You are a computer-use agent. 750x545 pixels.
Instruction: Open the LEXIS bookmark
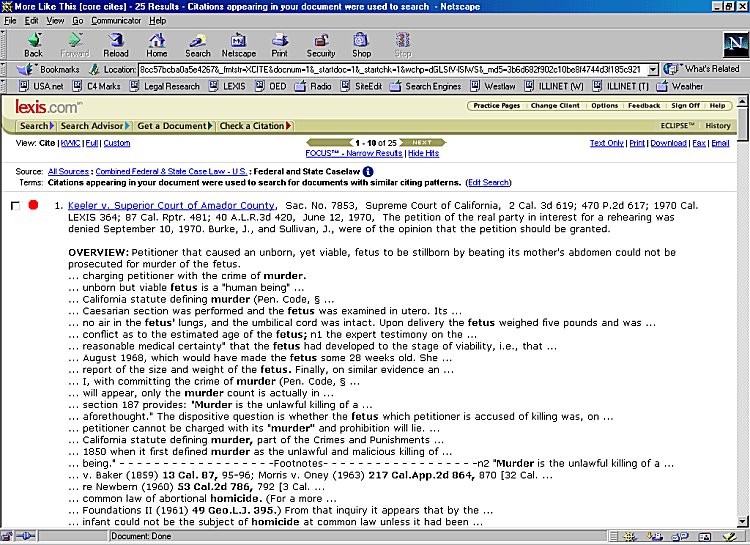coord(227,86)
